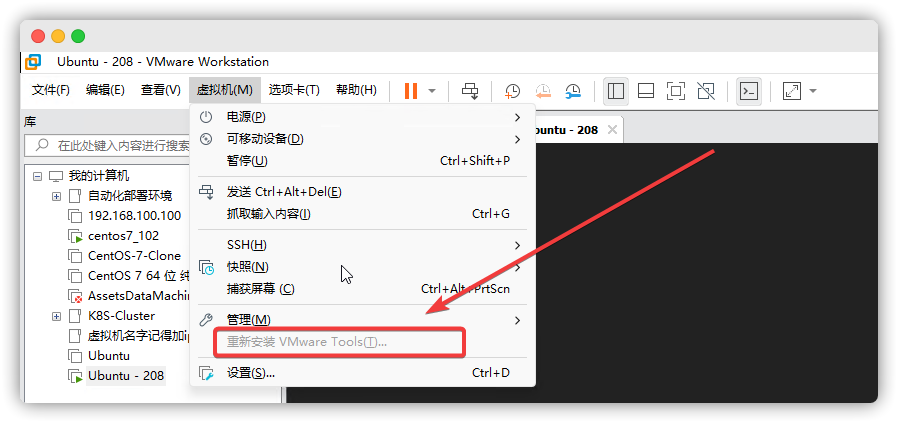Select 我的计算机 in the library tree
The width and height of the screenshot is (898, 423).
tap(99, 176)
